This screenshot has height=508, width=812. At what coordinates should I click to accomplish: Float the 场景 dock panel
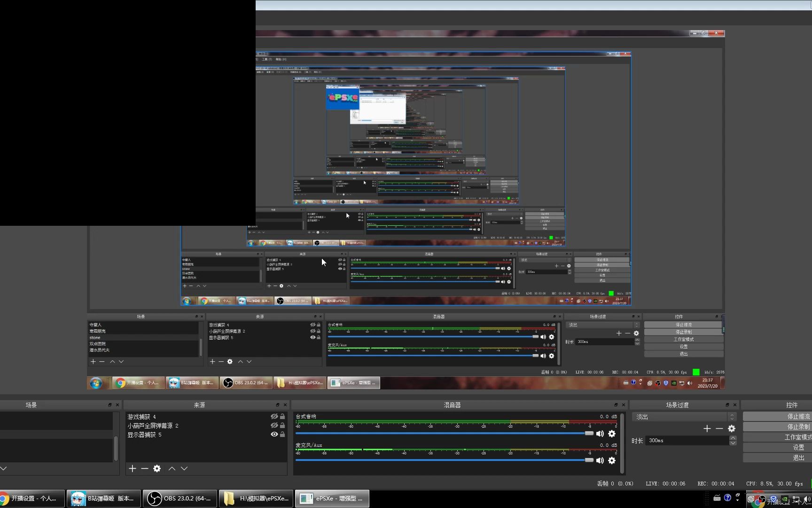[x=110, y=405]
